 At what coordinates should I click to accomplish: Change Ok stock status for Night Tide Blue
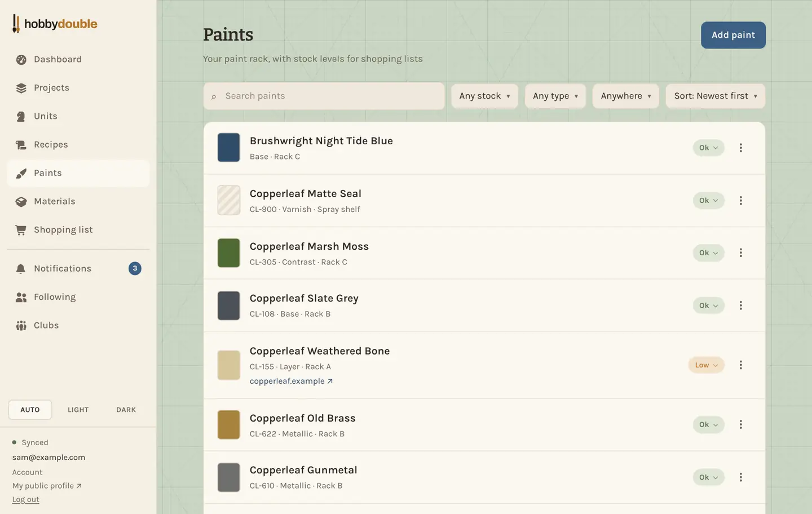click(708, 148)
